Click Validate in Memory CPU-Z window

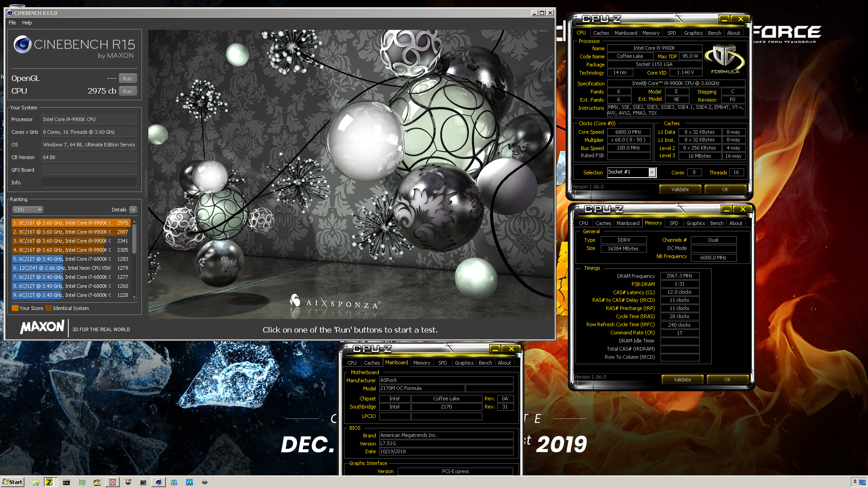tap(682, 380)
